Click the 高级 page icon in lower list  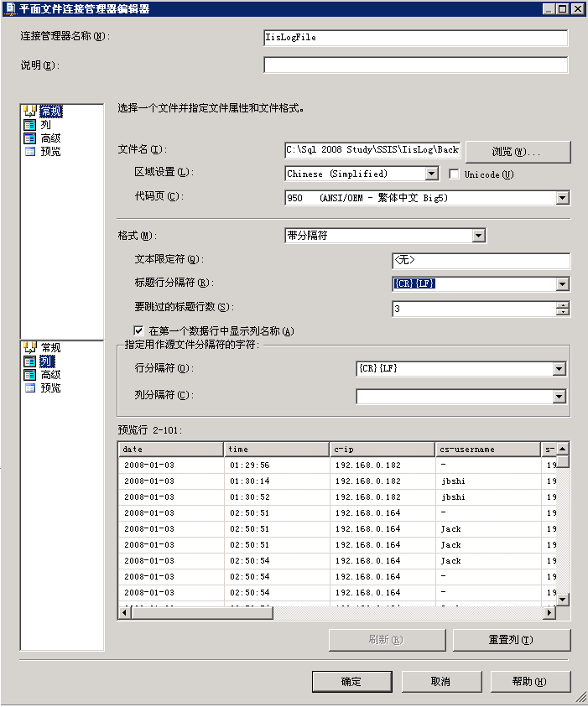click(x=29, y=375)
